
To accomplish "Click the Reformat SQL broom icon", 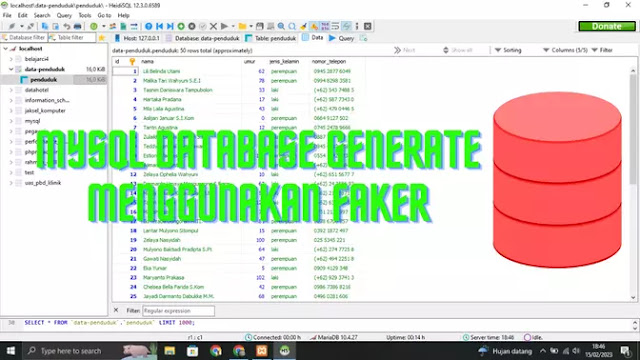I will [x=303, y=26].
